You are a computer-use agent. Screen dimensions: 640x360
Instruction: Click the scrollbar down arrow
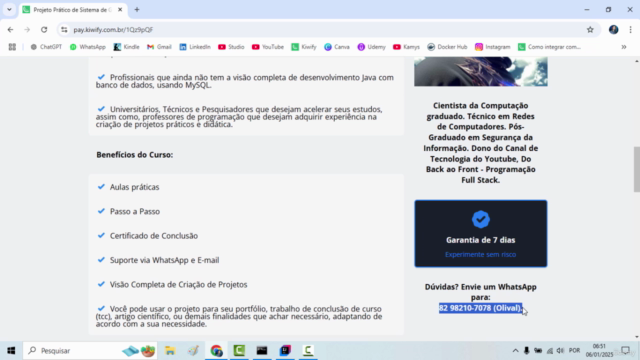[636, 337]
